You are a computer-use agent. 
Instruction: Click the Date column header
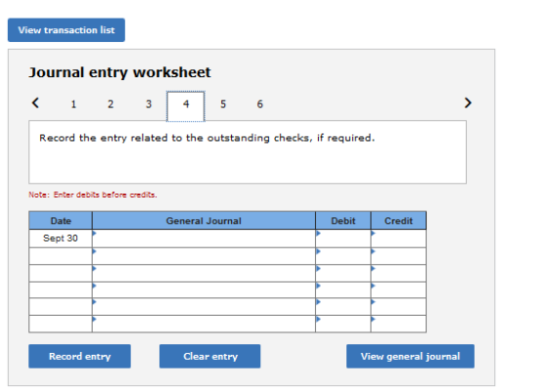60,220
